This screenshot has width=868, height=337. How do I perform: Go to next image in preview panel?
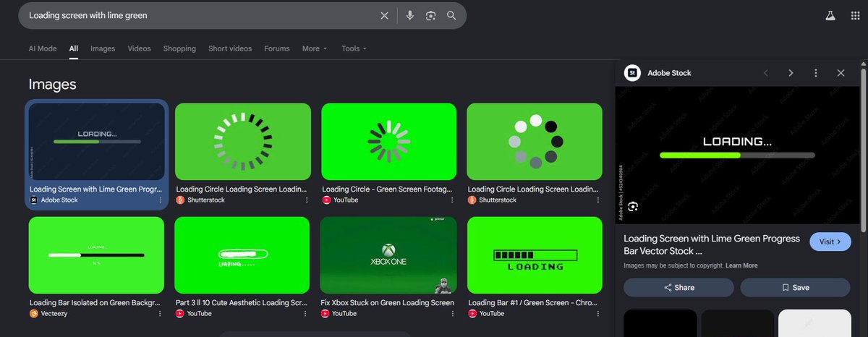(x=791, y=73)
